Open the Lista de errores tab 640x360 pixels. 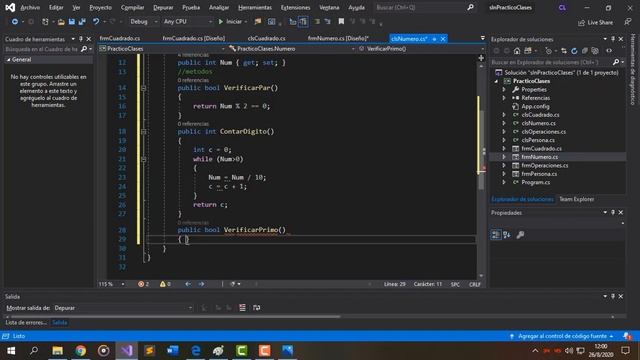tap(26, 322)
